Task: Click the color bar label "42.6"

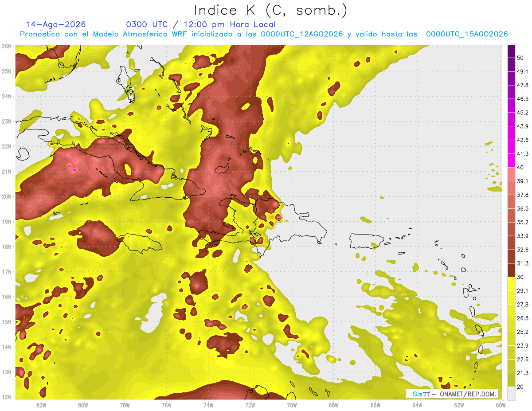Action: (x=522, y=140)
